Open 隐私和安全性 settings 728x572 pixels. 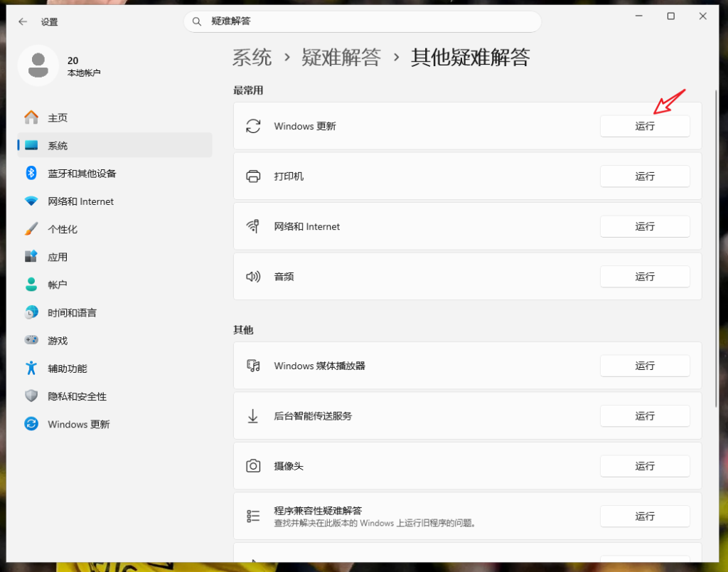click(x=114, y=396)
